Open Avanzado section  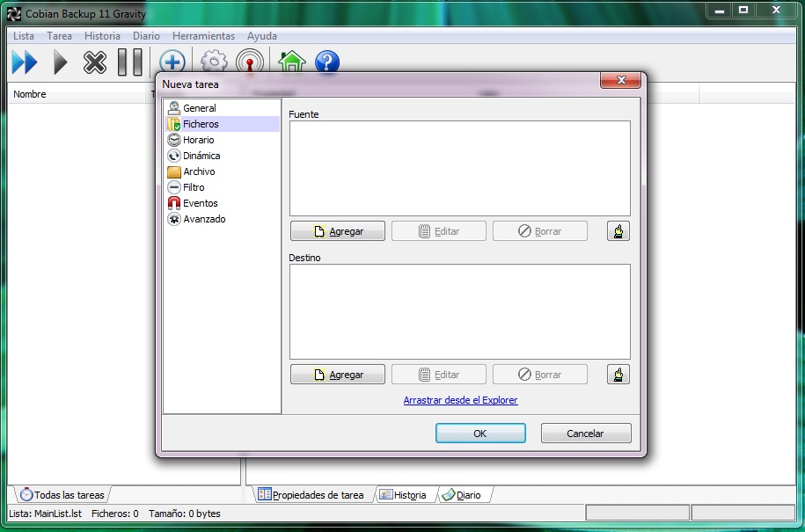click(x=223, y=220)
